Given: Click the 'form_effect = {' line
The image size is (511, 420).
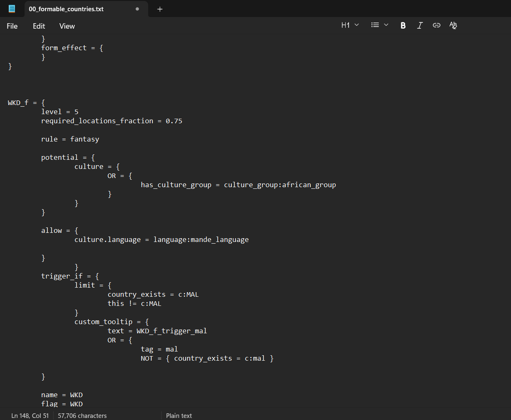Looking at the screenshot, I should point(72,48).
